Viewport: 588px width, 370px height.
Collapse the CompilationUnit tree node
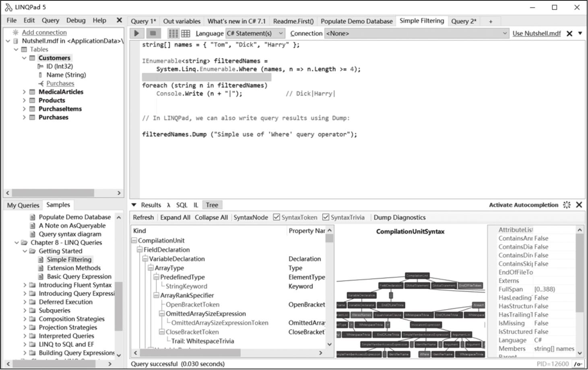[134, 240]
